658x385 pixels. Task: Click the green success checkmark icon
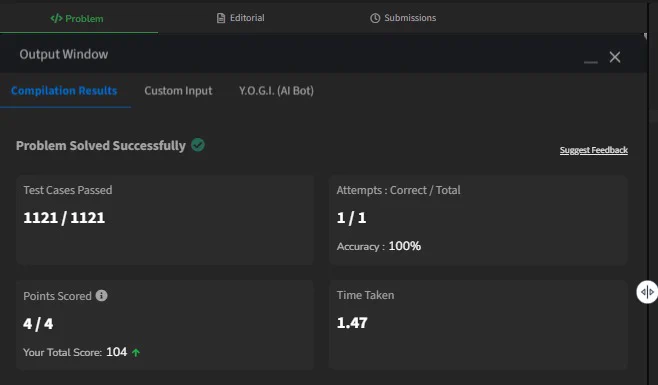tap(198, 145)
